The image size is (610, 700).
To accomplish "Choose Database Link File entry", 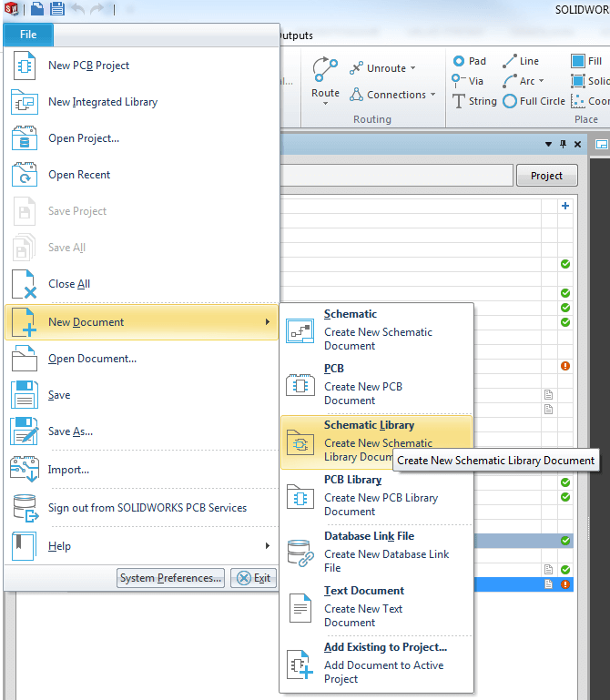I will (376, 553).
